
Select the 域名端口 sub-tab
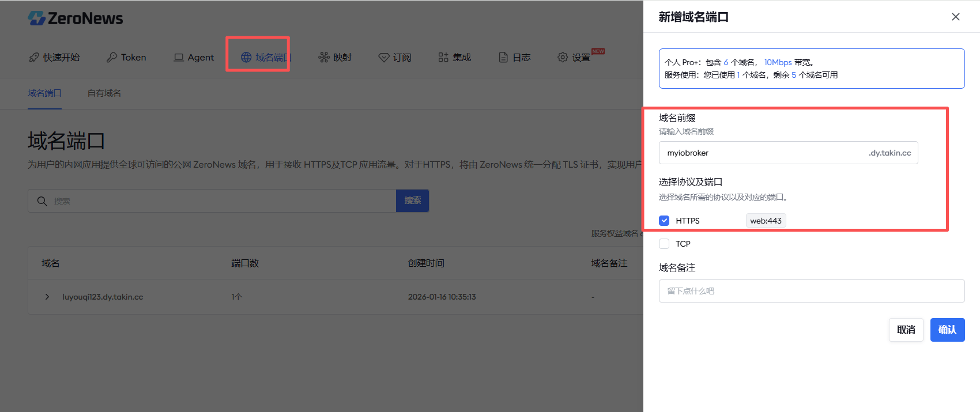44,93
